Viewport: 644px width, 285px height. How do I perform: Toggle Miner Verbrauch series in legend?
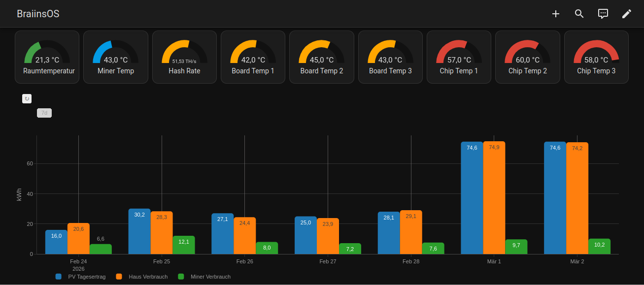[204, 277]
